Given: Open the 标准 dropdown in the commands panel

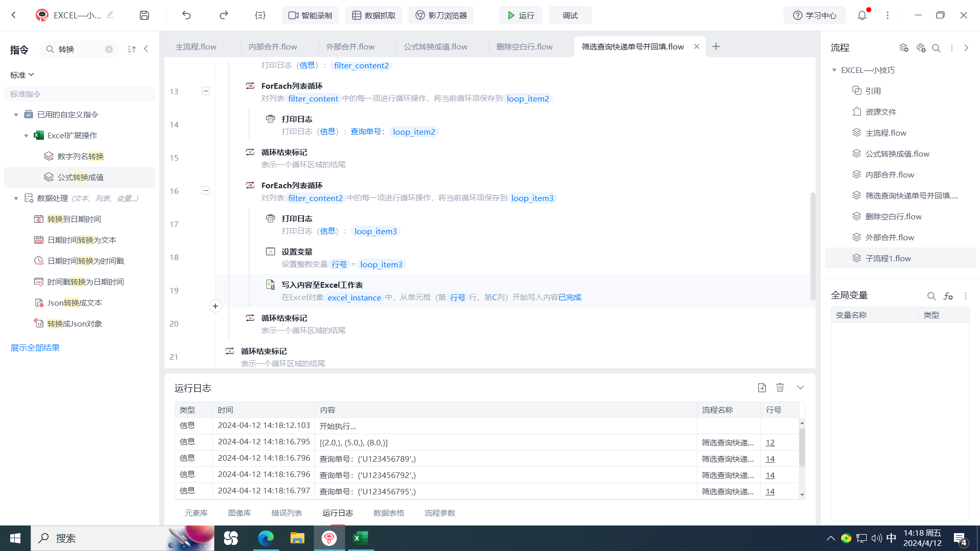Looking at the screenshot, I should (x=22, y=75).
